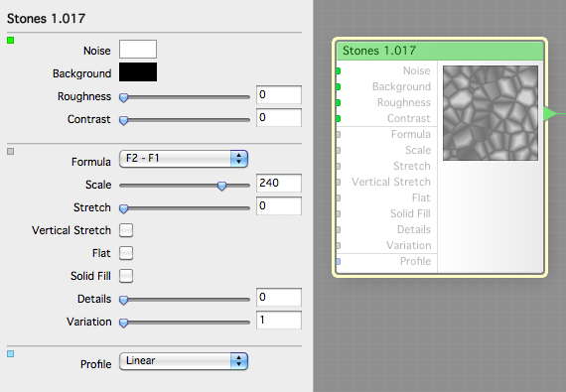Screen dimensions: 566x392
Task: Click the Stretch input connector on node
Action: click(339, 167)
